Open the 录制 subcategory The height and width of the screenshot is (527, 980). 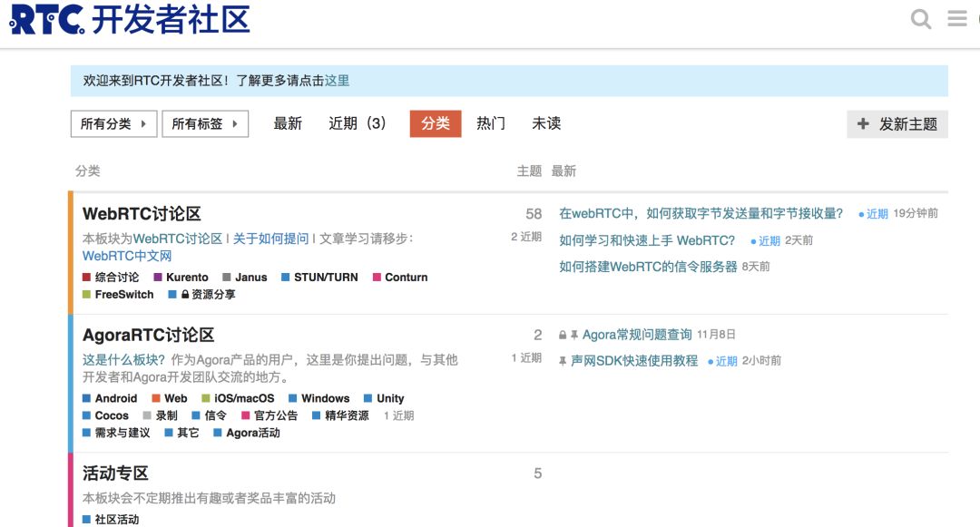160,415
